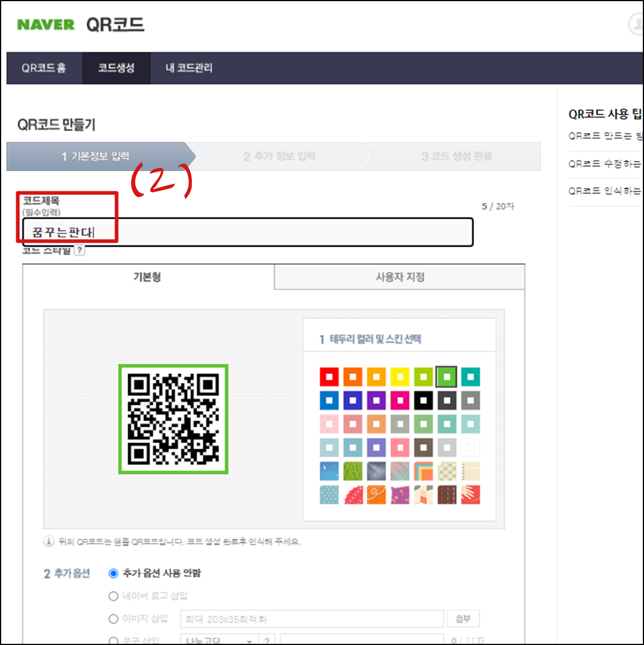Click the 코드제목 text field
This screenshot has height=645, width=644.
tap(248, 232)
